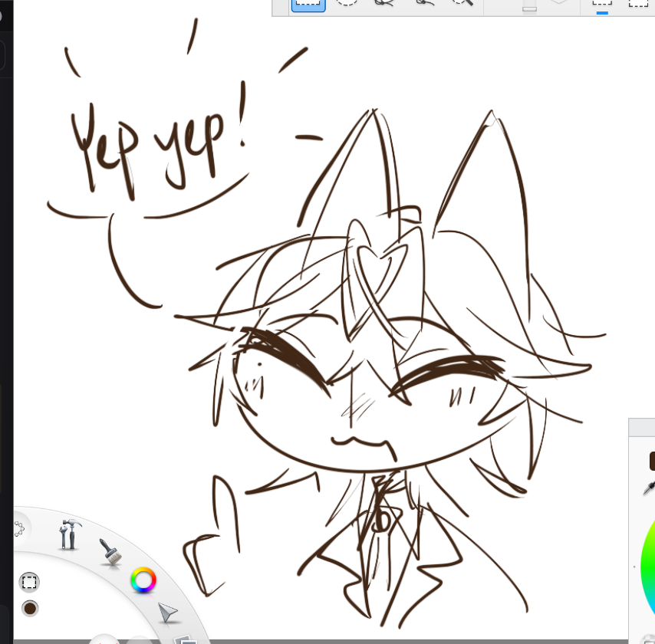Open the paintbrush menu in the lagoon
655x644 pixels.
pos(110,552)
